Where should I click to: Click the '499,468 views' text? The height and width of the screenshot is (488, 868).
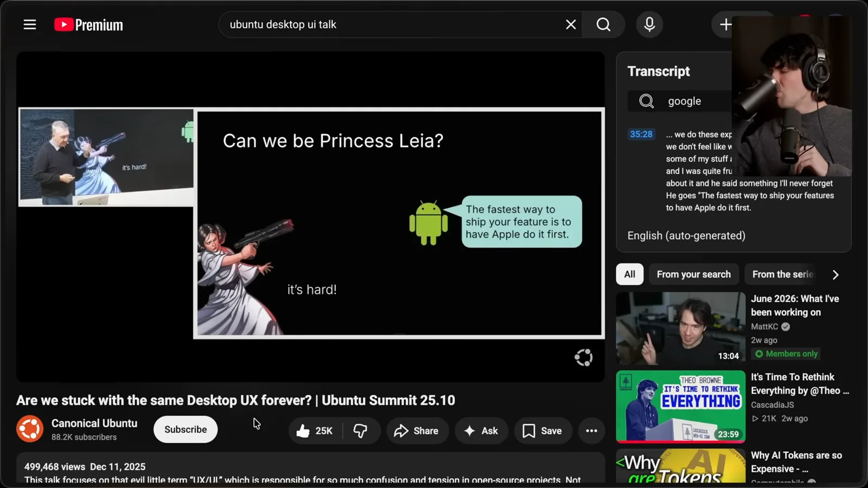coord(55,466)
